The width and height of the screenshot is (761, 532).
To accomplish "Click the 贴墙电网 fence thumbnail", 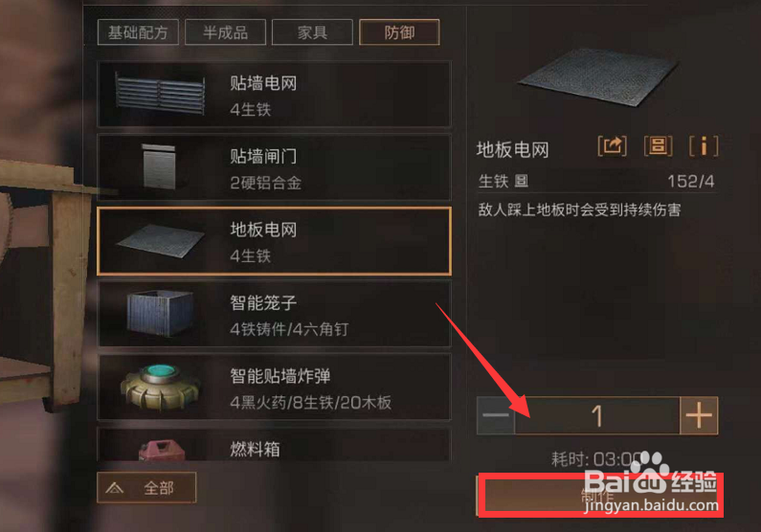I will coord(160,93).
